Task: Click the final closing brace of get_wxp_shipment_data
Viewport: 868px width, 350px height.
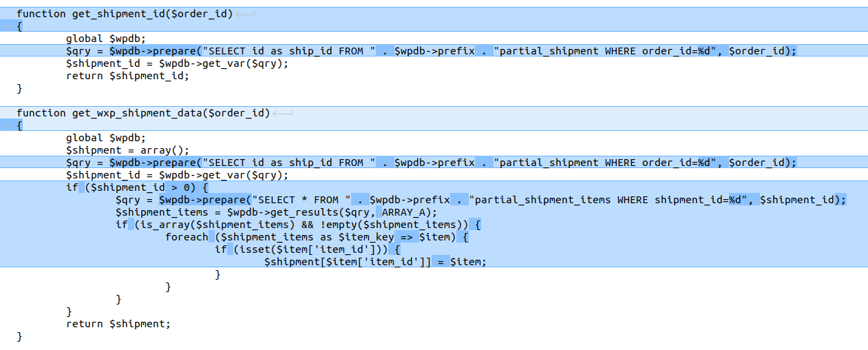Action: [20, 336]
